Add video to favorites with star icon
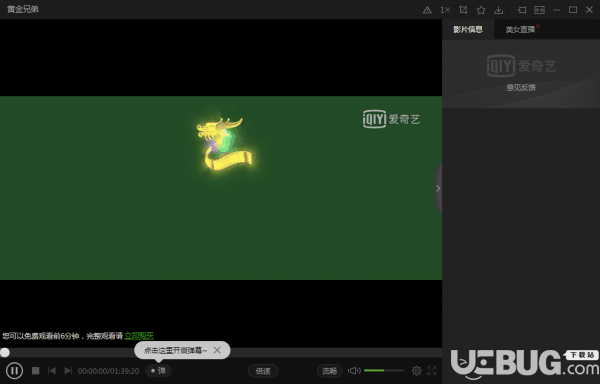This screenshot has height=384, width=600. [481, 10]
